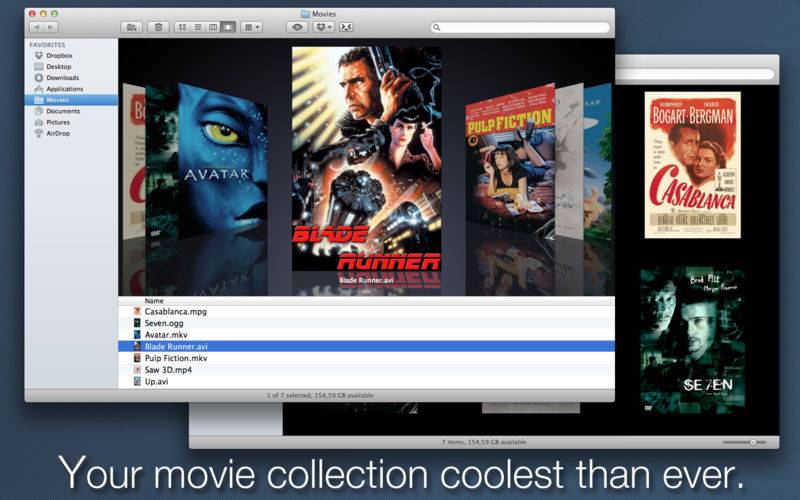This screenshot has height=500, width=800.
Task: Select the Pulp Fiction cover in Cover Flow
Action: pos(510,161)
